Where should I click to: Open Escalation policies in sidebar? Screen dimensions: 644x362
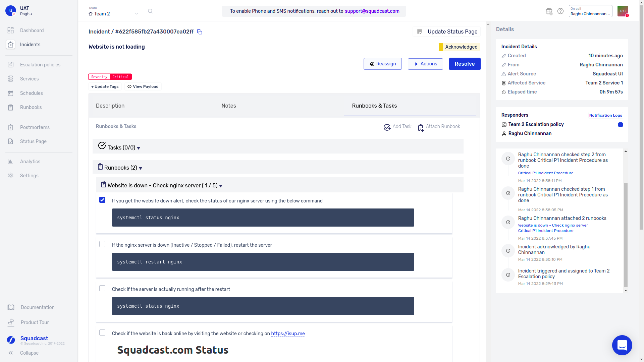click(x=40, y=65)
